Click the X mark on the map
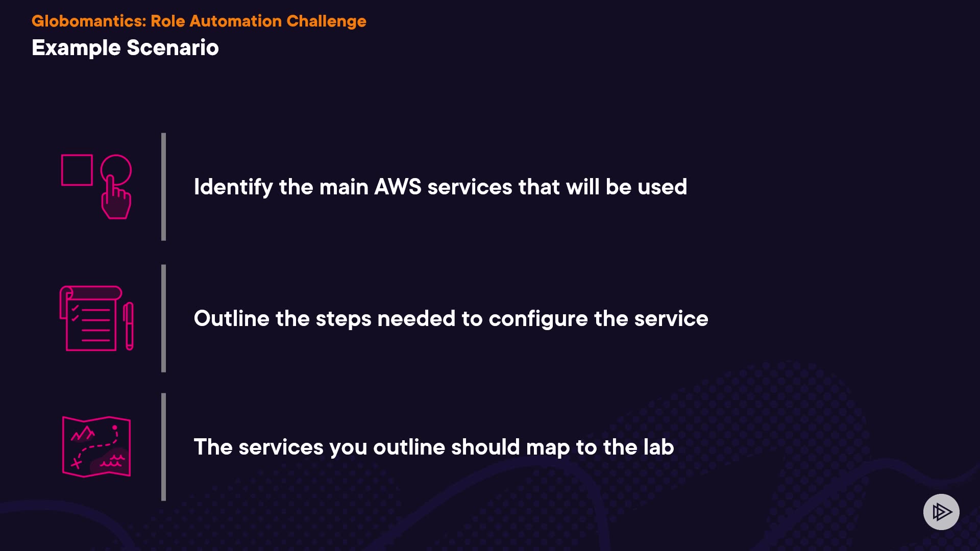Image resolution: width=980 pixels, height=551 pixels. 76,463
